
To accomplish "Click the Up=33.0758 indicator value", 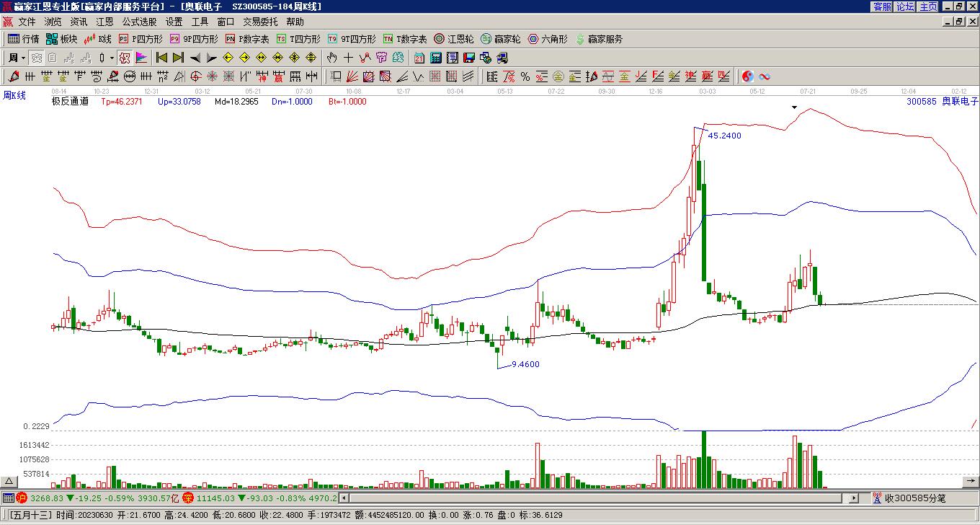I will tap(179, 102).
